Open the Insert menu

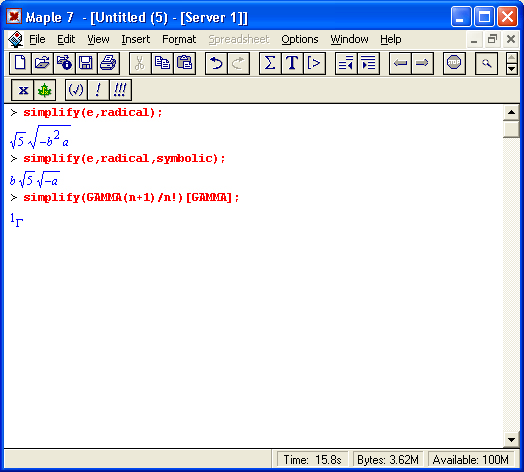pos(135,39)
